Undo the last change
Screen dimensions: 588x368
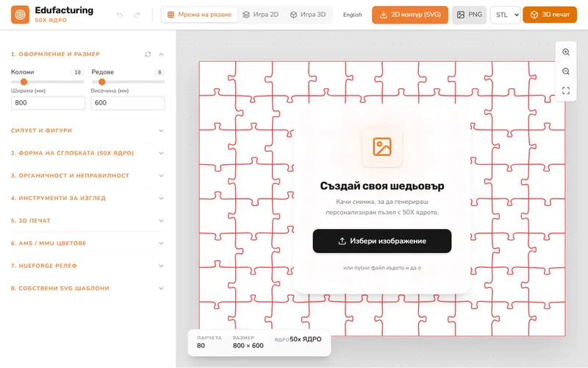point(120,15)
